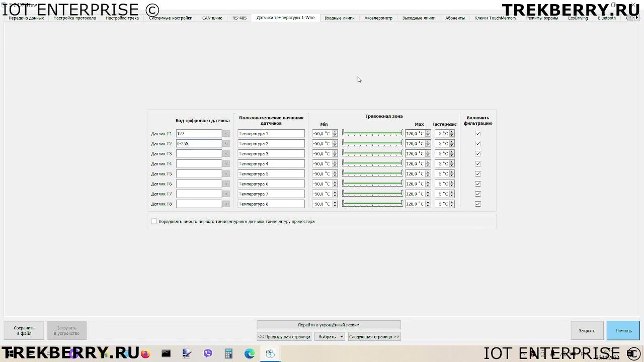Image resolution: width=644 pixels, height=362 pixels.
Task: Go to the 'Настройка трека' tab
Action: click(122, 18)
